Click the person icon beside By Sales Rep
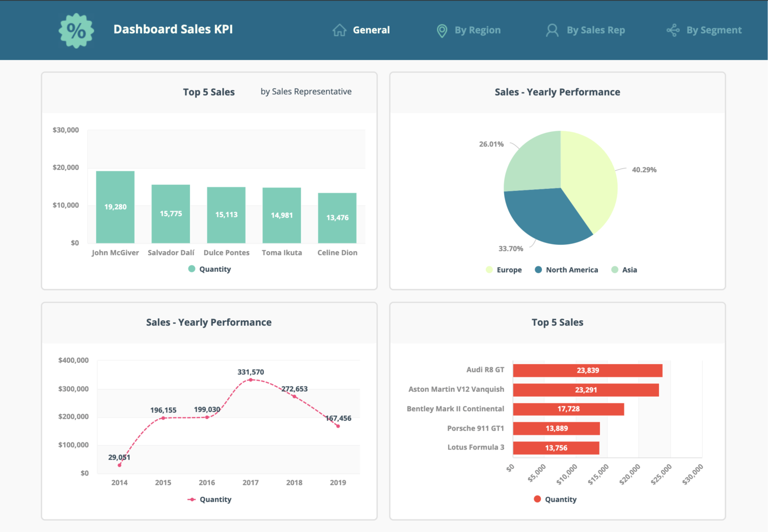 click(552, 30)
